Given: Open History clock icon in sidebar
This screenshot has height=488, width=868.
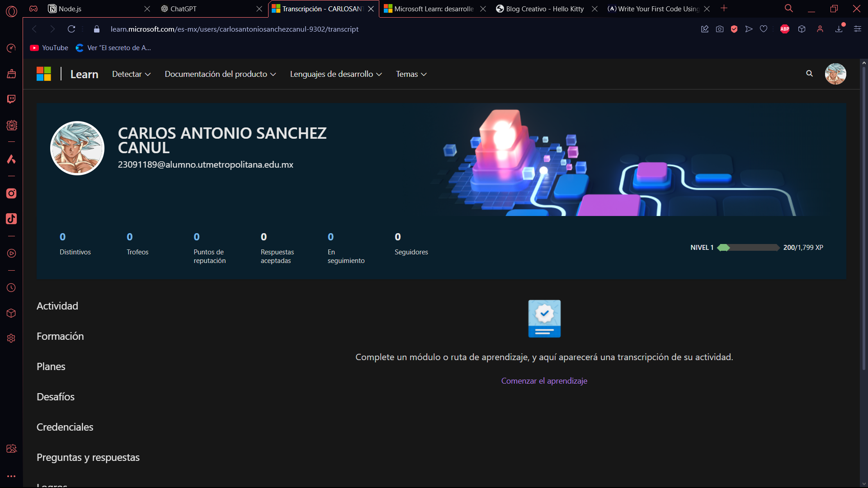Looking at the screenshot, I should point(11,288).
